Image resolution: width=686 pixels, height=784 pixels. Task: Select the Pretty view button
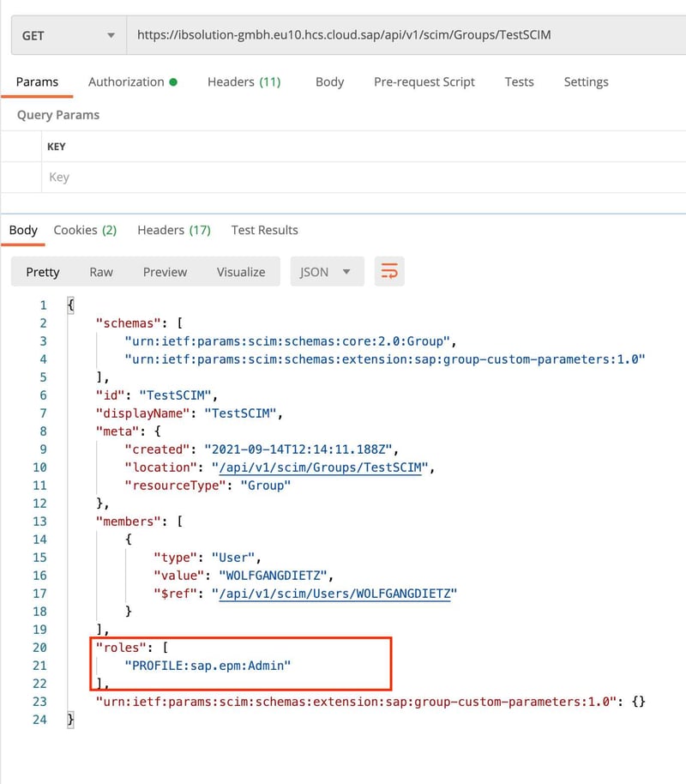pos(43,272)
